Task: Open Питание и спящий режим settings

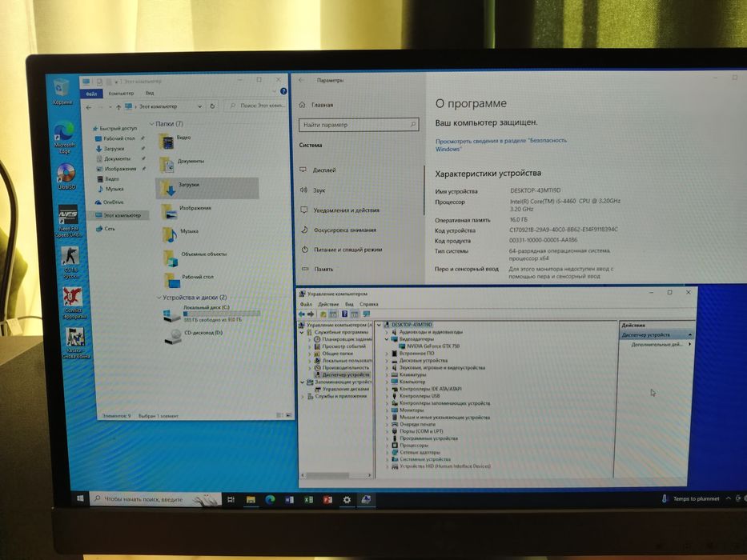Action: click(341, 250)
